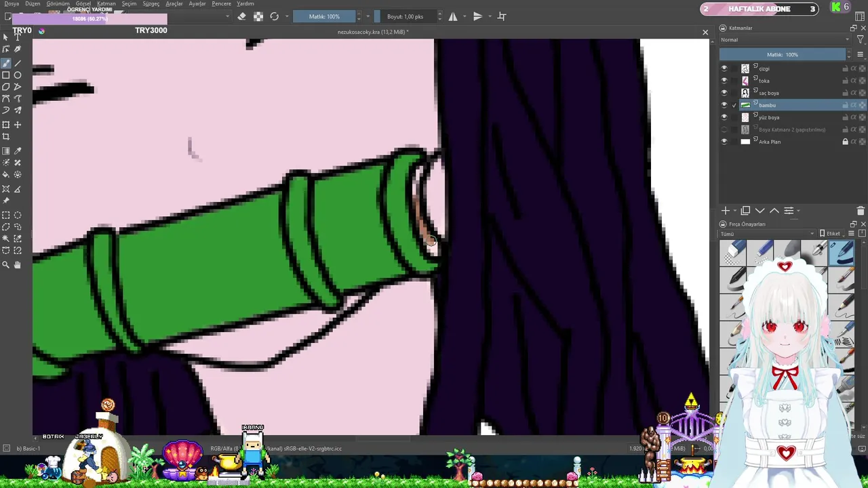The width and height of the screenshot is (868, 488).
Task: Click the wrap-around mode icon
Action: pyautogui.click(x=502, y=16)
